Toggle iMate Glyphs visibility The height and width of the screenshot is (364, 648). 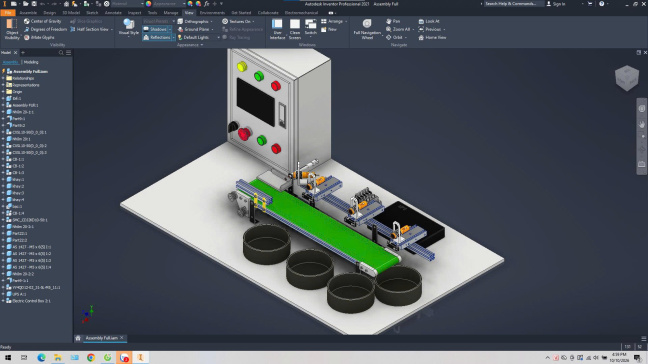point(39,38)
